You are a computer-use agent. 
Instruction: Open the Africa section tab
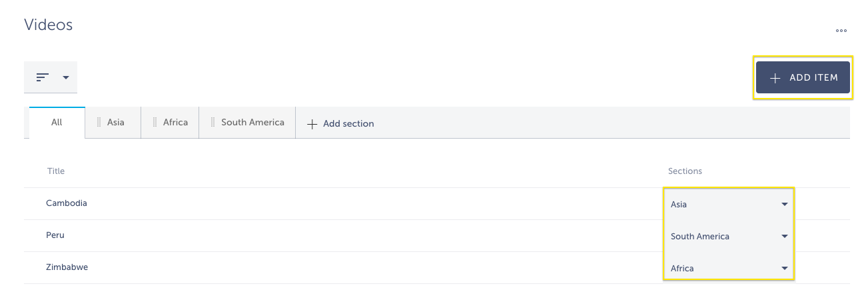point(170,123)
